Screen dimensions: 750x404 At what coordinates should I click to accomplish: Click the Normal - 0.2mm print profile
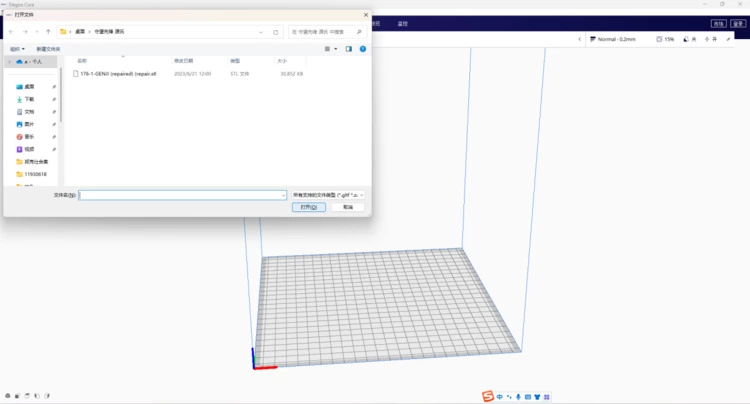614,39
